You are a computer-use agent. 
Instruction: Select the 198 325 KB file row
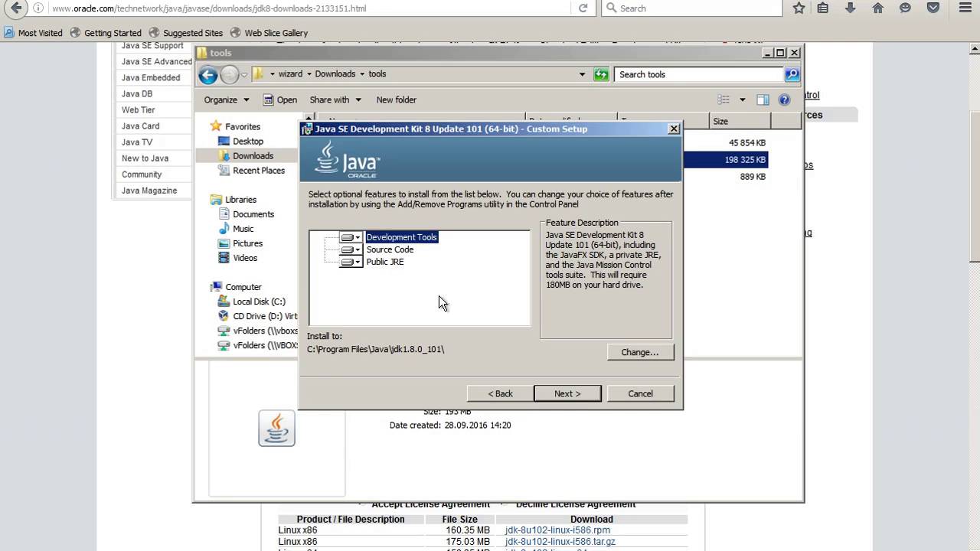click(x=724, y=160)
